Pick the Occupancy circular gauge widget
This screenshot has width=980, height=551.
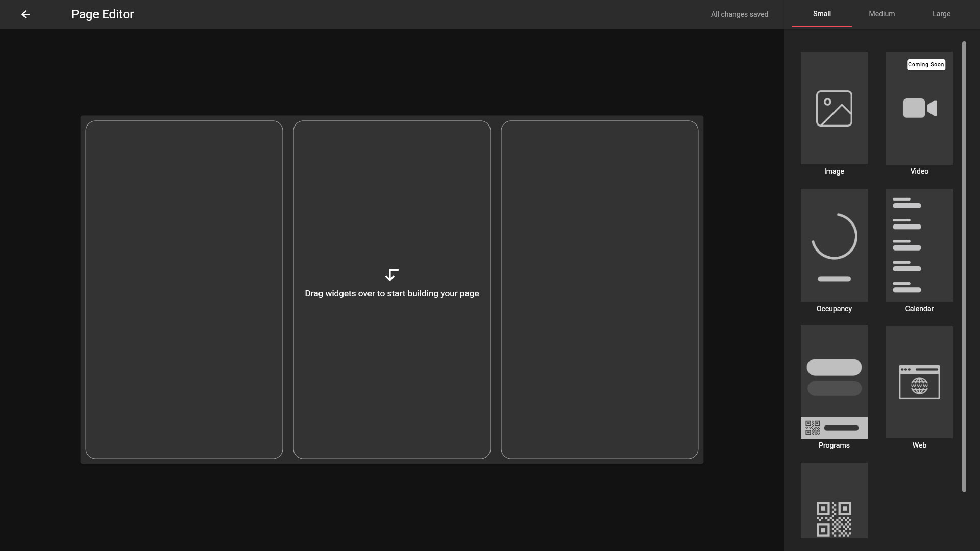[x=834, y=236]
